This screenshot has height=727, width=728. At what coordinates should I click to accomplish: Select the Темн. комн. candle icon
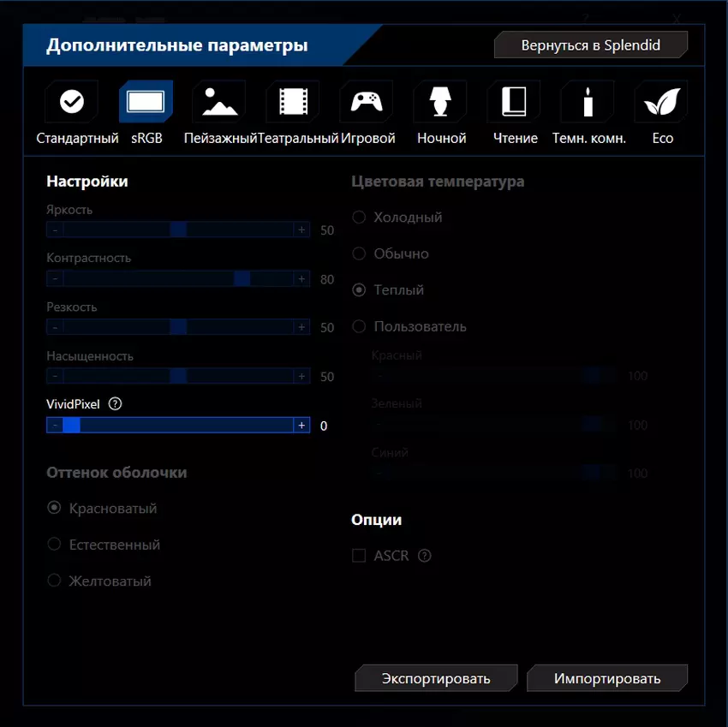click(x=588, y=103)
